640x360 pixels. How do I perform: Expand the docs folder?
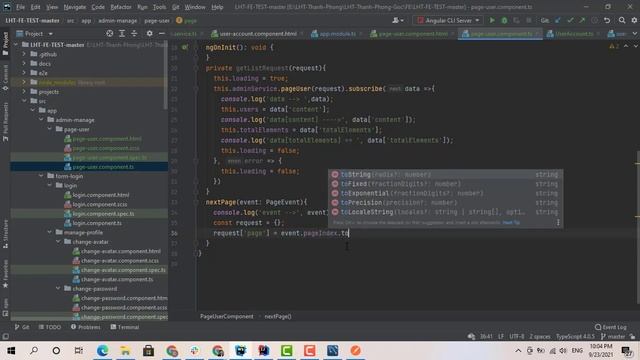24,63
